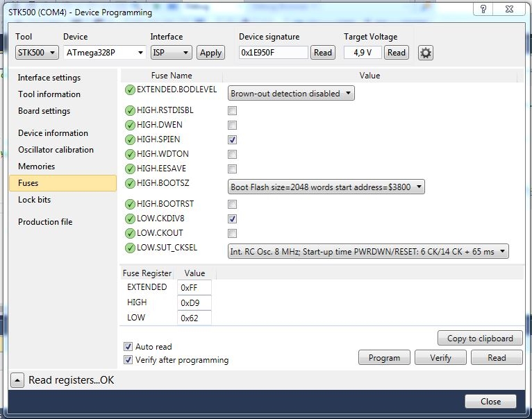Click the Target Voltage field 4,9 V
This screenshot has width=532, height=419.
pos(363,53)
